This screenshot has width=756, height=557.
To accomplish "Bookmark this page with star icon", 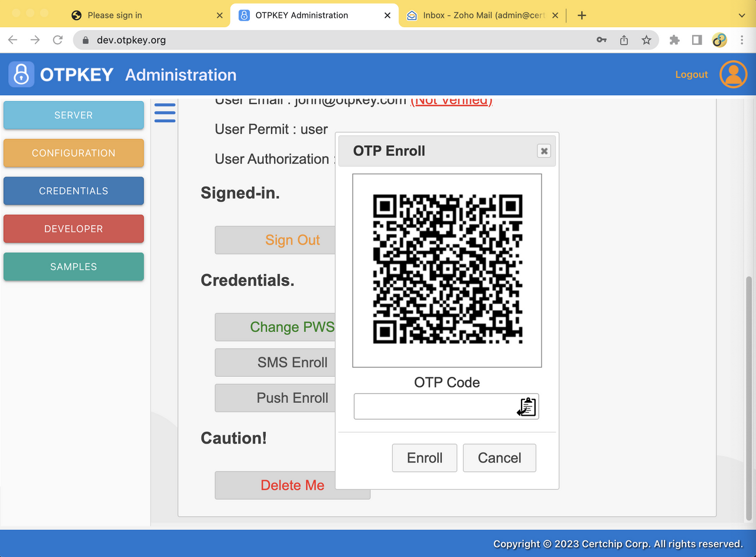I will tap(646, 40).
